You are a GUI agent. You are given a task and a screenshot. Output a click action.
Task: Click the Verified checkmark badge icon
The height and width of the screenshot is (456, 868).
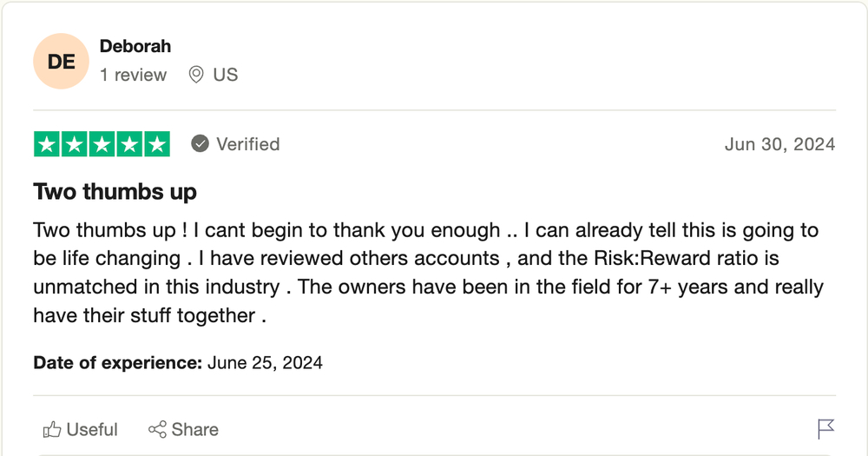tap(201, 144)
